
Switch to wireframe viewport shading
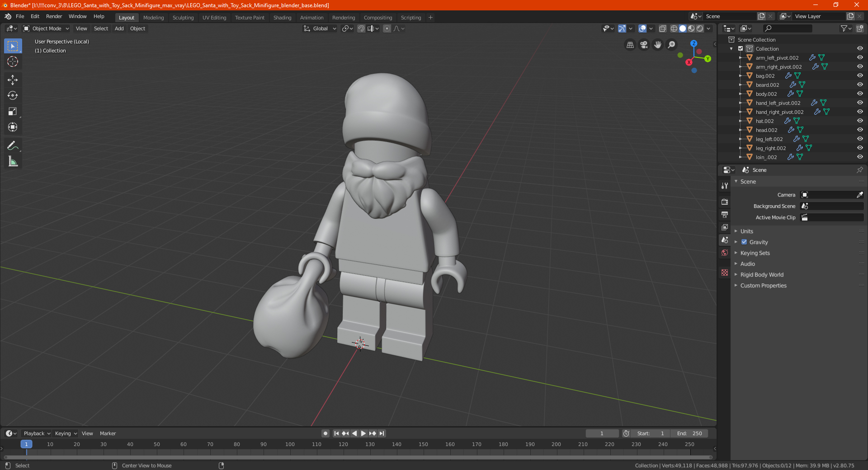[x=674, y=28]
